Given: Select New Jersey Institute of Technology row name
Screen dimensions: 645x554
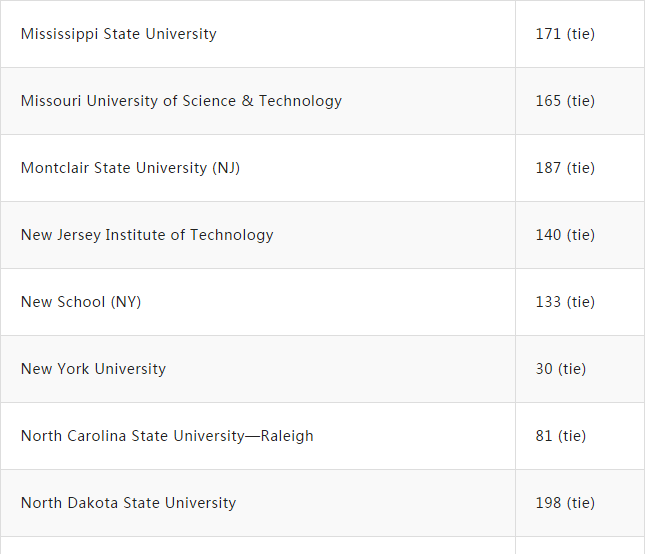Looking at the screenshot, I should tap(147, 235).
